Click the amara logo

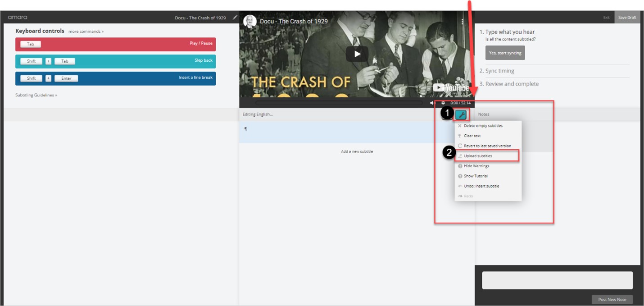click(x=18, y=18)
